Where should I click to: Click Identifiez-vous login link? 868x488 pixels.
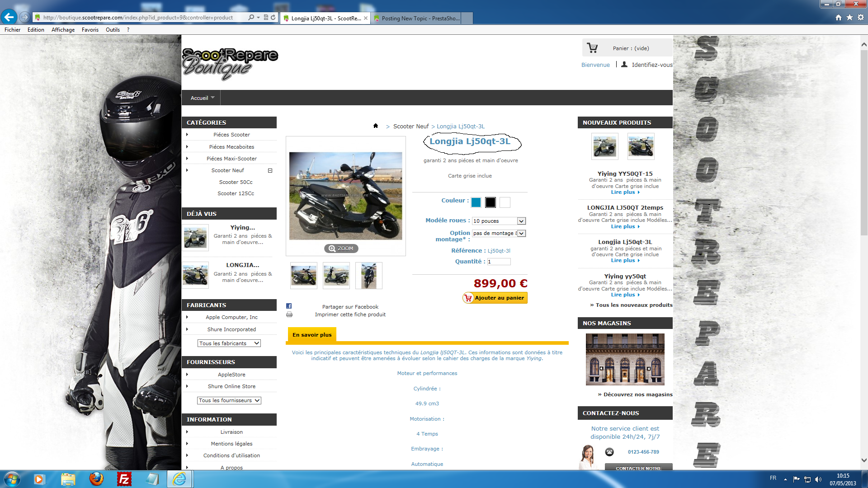coord(652,65)
